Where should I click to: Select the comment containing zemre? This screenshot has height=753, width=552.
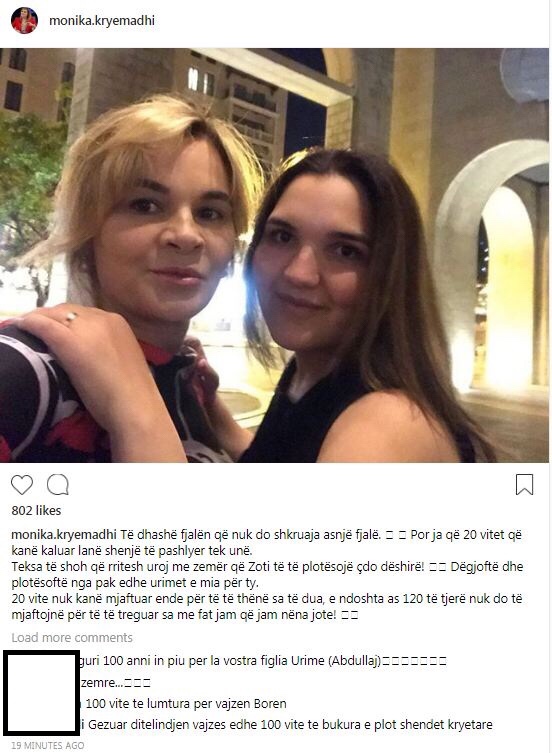click(115, 682)
